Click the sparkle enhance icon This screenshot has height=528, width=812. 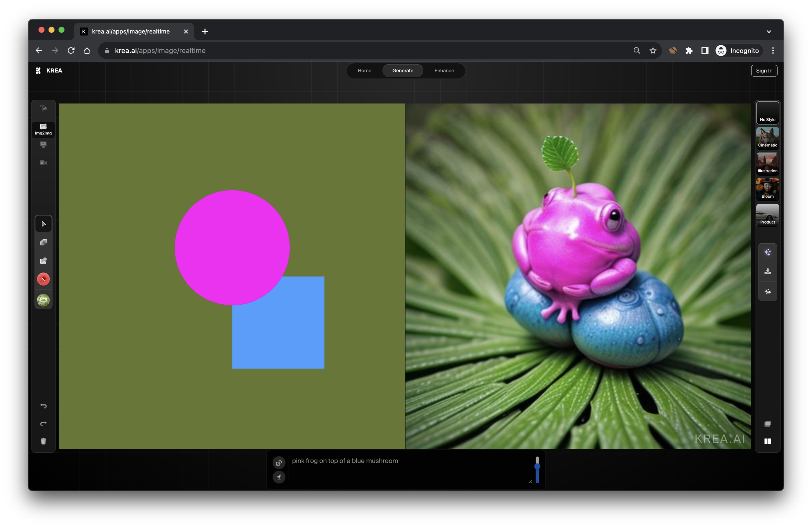tap(767, 252)
